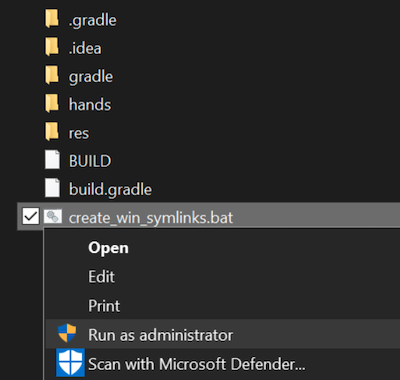Click the Microsoft Defender shield icon
This screenshot has width=400, height=380.
click(x=70, y=363)
